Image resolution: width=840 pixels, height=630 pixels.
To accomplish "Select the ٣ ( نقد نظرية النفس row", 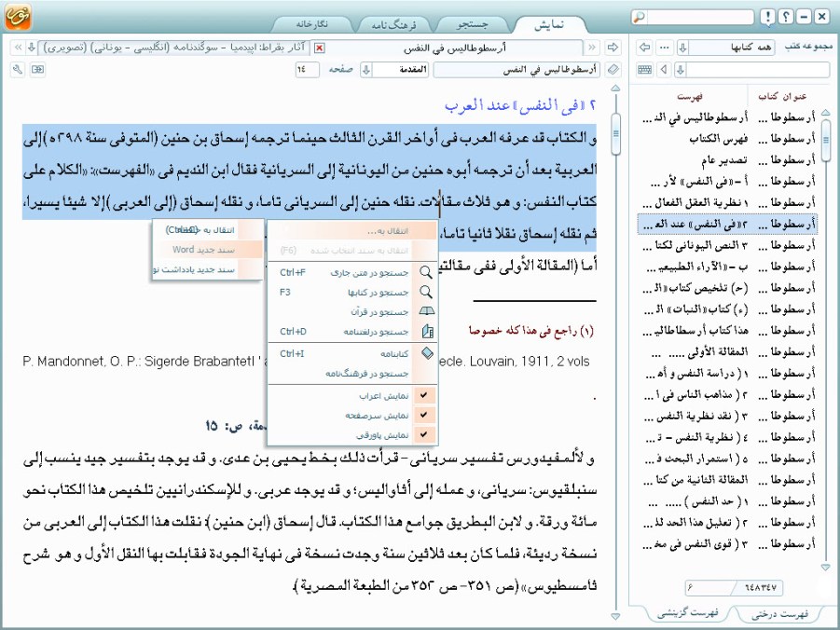I will click(x=727, y=416).
